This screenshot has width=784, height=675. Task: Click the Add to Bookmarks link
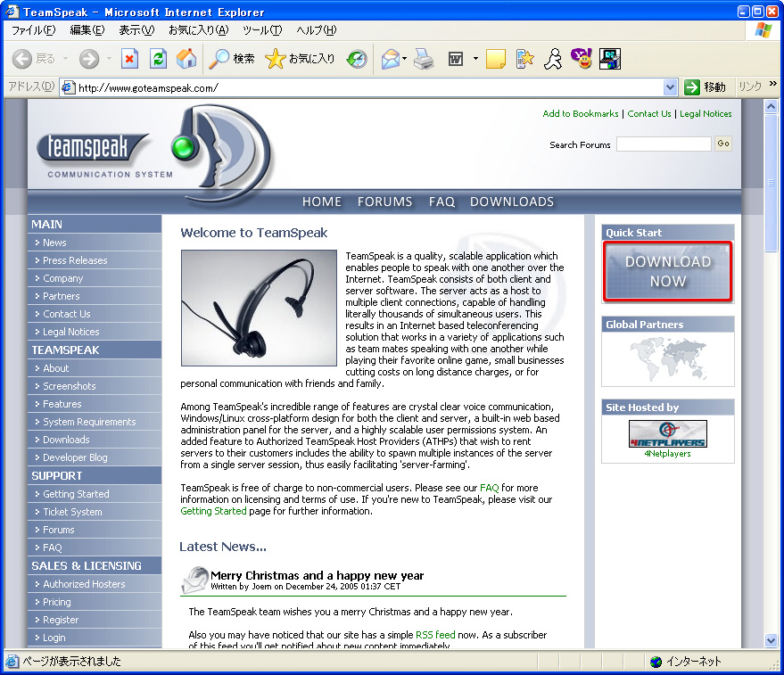581,113
